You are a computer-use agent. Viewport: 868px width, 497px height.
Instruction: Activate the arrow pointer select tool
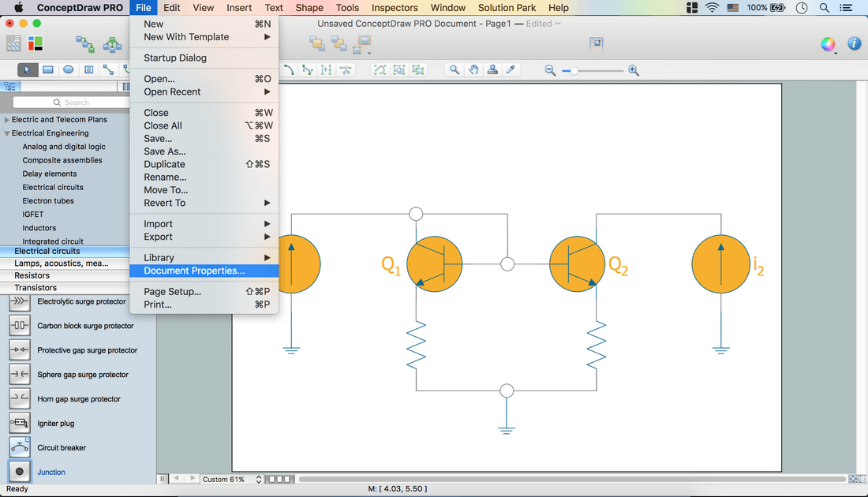click(x=27, y=69)
